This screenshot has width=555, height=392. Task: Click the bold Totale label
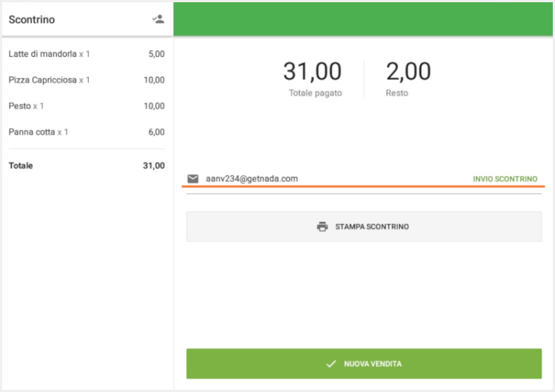[x=21, y=166]
